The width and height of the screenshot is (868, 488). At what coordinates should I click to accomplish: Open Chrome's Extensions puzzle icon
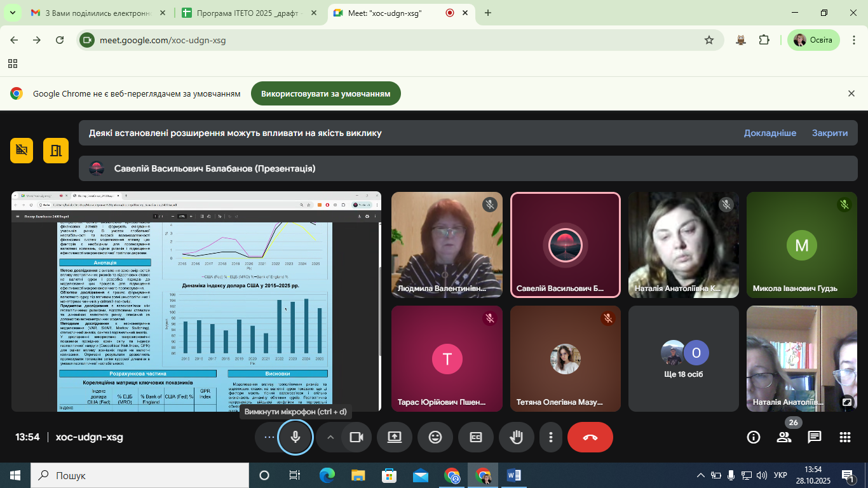point(764,40)
